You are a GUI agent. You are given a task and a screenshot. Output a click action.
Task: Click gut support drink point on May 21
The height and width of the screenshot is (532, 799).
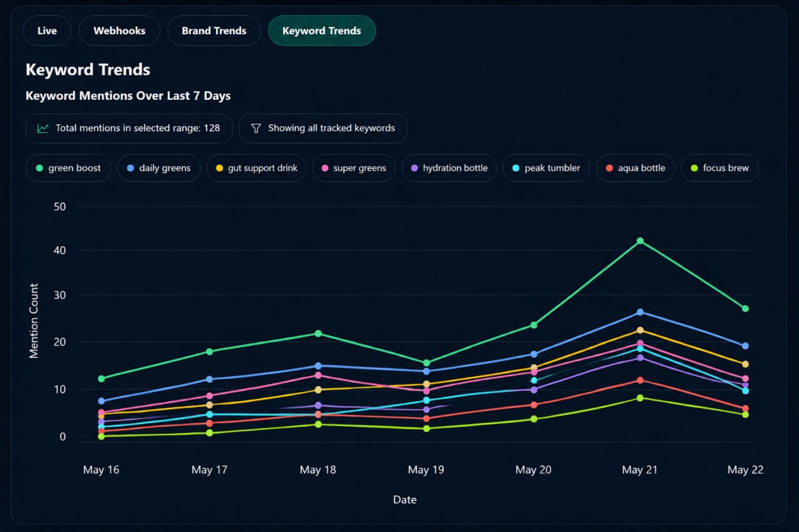640,330
